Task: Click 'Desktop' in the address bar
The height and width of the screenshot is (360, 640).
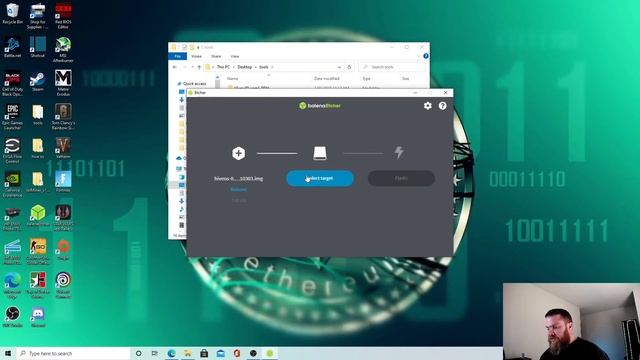Action: pyautogui.click(x=245, y=67)
